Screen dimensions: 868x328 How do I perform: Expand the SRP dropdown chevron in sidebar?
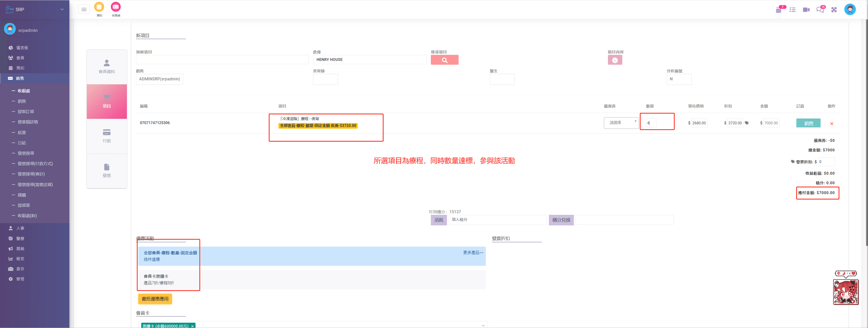pyautogui.click(x=62, y=9)
